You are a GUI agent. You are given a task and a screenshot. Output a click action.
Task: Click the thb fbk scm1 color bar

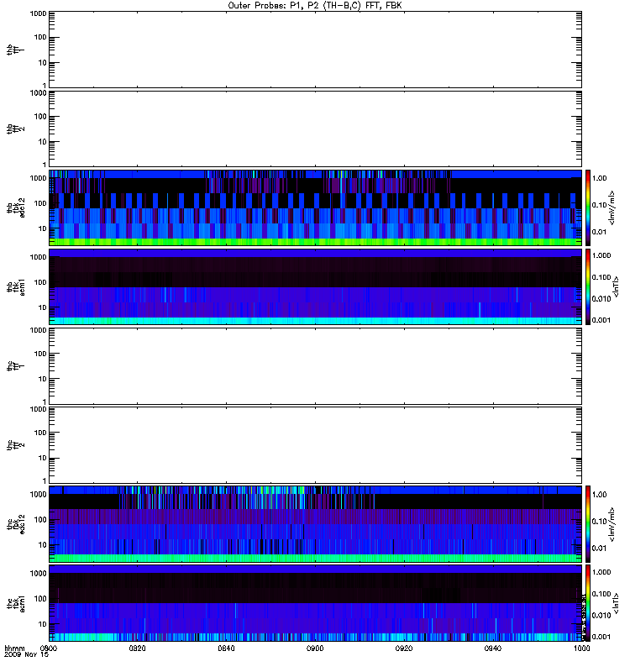pyautogui.click(x=588, y=286)
